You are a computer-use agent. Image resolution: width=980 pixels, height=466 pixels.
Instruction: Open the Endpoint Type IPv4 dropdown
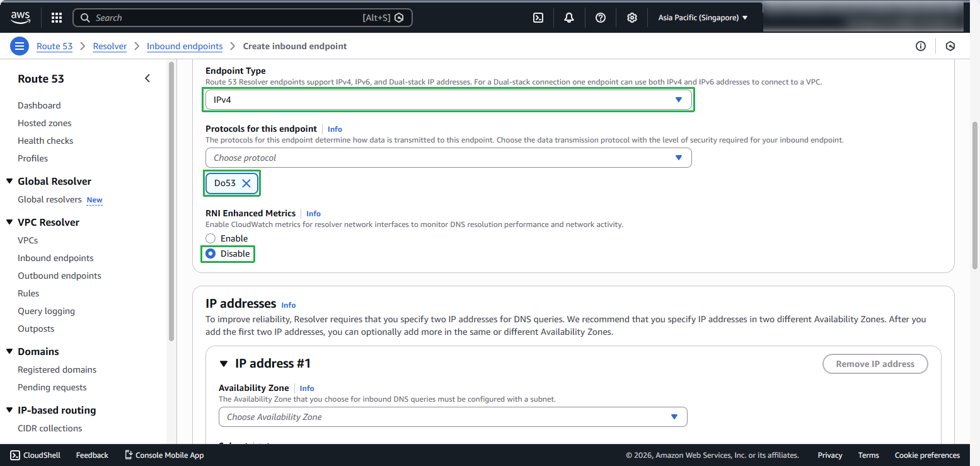449,100
